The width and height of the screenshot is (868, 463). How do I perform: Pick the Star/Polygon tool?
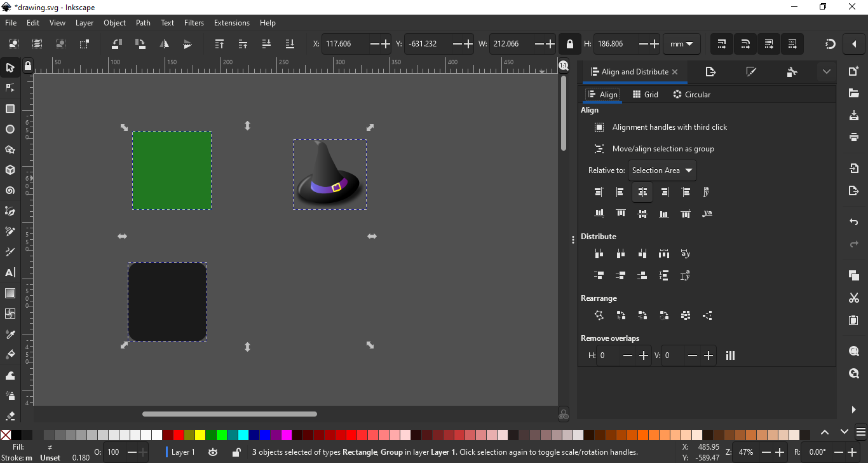(x=10, y=150)
